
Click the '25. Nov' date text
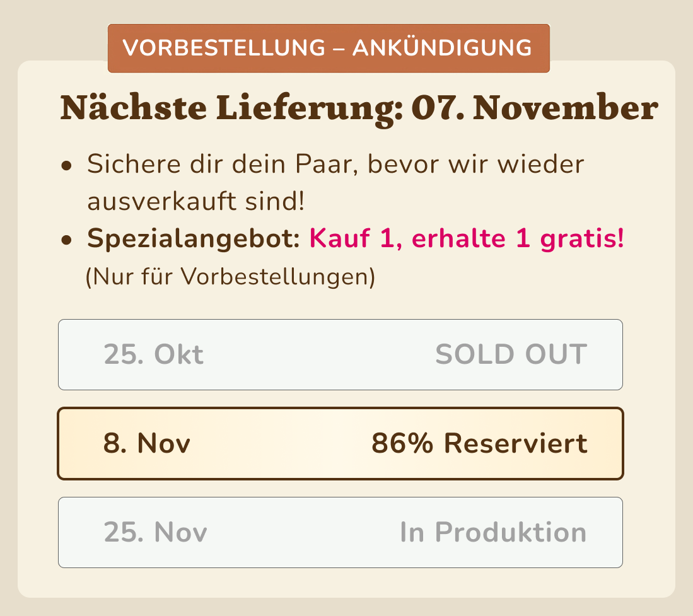[x=156, y=533]
